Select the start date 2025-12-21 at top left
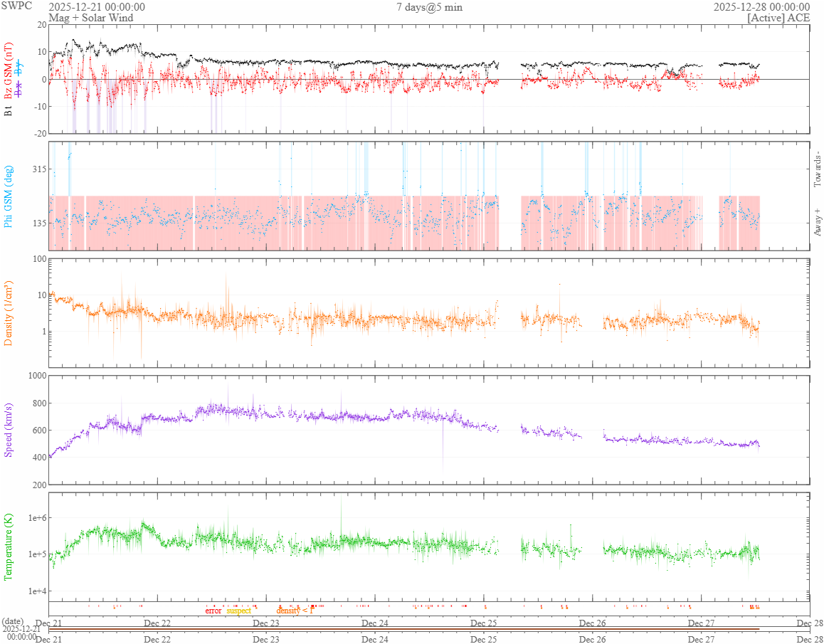 click(x=97, y=7)
